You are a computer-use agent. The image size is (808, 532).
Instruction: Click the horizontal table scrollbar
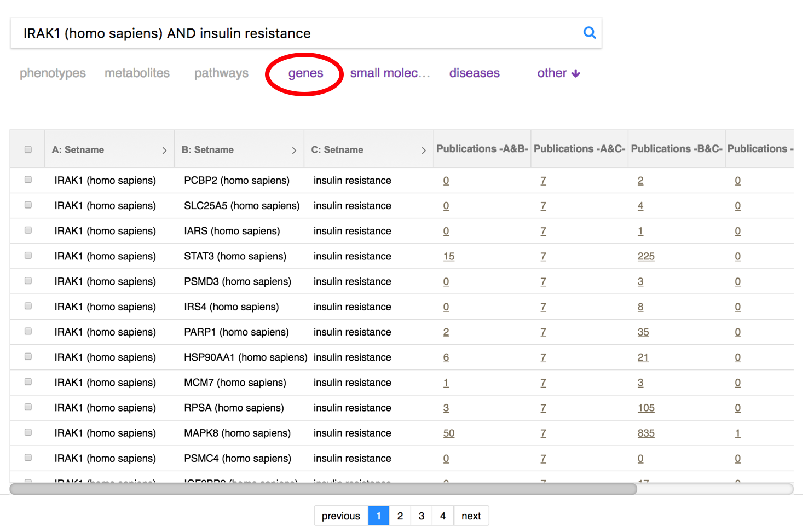[x=324, y=489]
